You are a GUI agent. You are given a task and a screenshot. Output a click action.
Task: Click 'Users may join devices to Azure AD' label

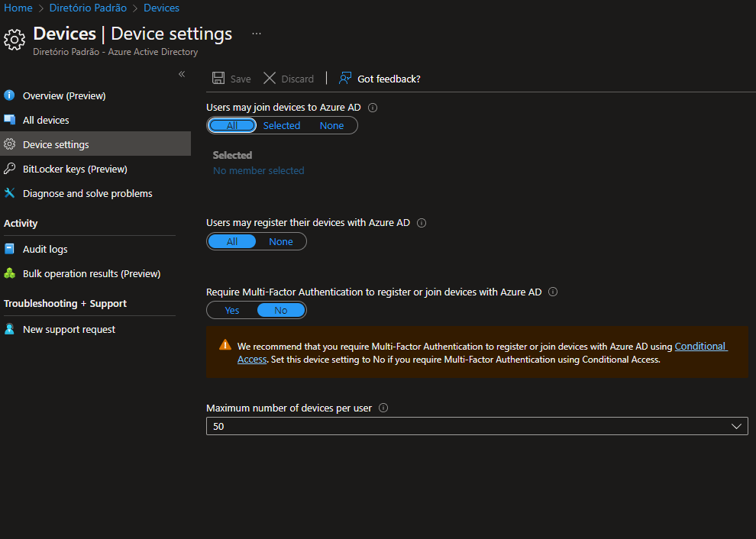(283, 107)
